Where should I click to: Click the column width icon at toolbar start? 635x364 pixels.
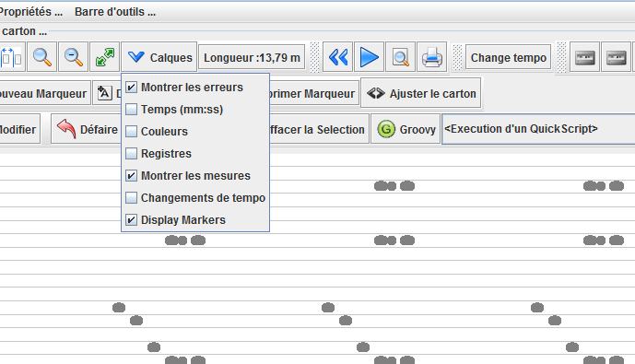click(12, 57)
